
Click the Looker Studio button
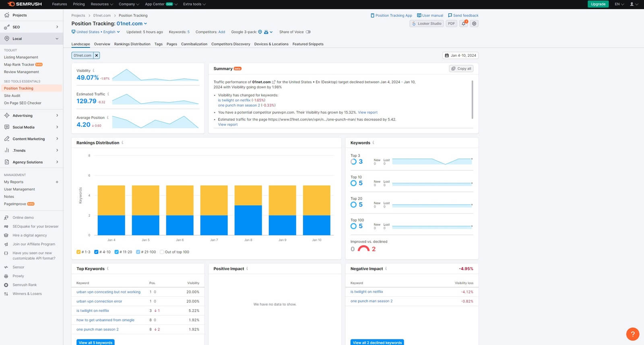click(x=427, y=24)
